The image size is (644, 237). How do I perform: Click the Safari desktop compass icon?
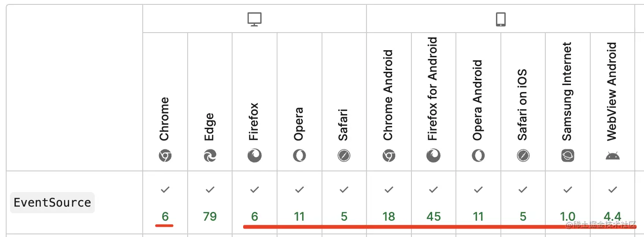pos(344,156)
